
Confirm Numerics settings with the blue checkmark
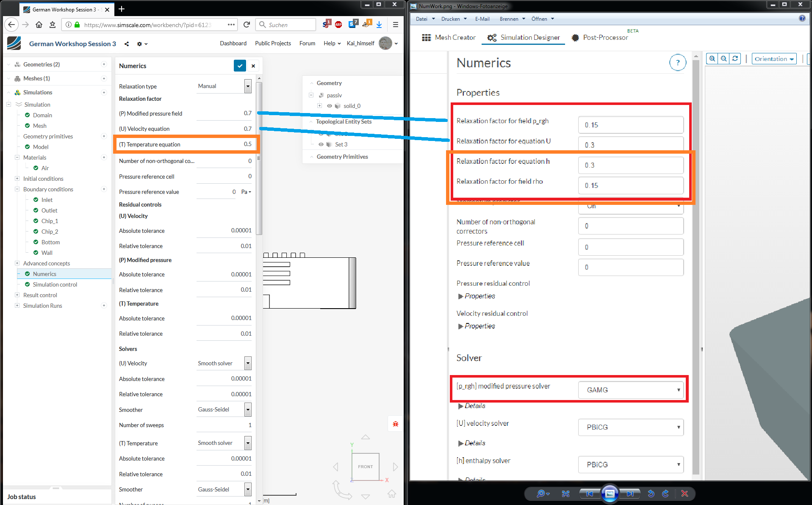(x=240, y=66)
